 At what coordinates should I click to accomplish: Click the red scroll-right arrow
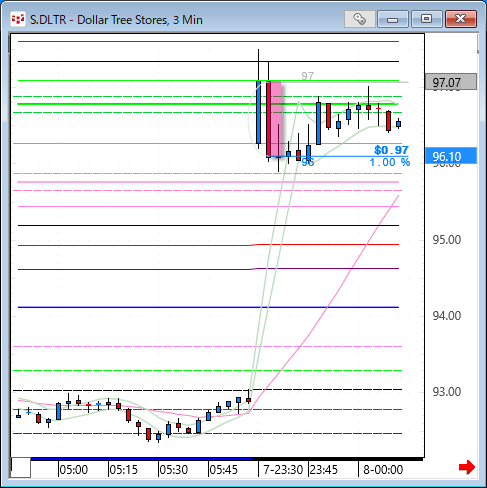(467, 467)
